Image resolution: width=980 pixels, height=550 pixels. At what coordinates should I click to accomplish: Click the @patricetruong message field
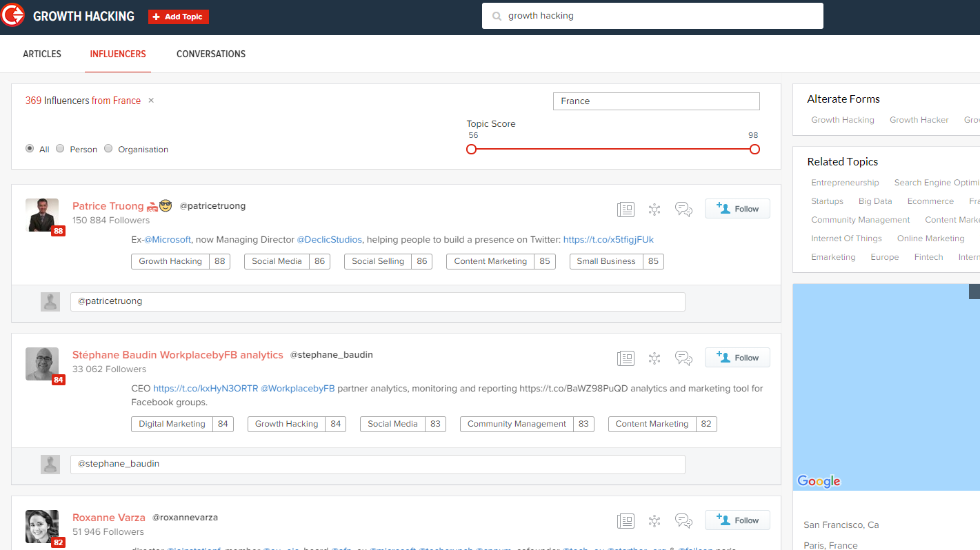[378, 302]
